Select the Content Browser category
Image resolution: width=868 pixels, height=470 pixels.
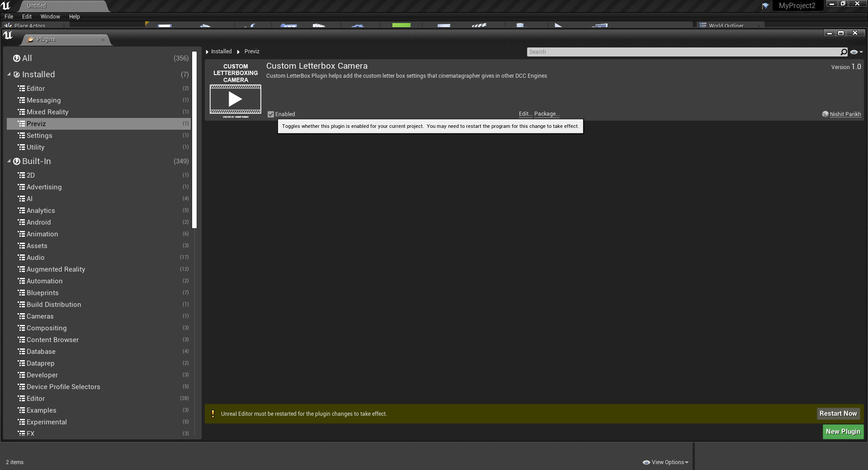point(99,340)
